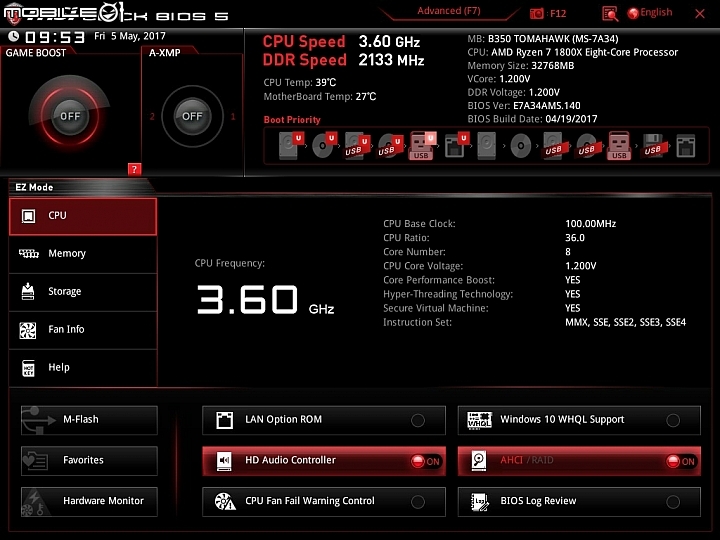The image size is (720, 540).
Task: Open the Fan Info section
Action: (x=83, y=330)
